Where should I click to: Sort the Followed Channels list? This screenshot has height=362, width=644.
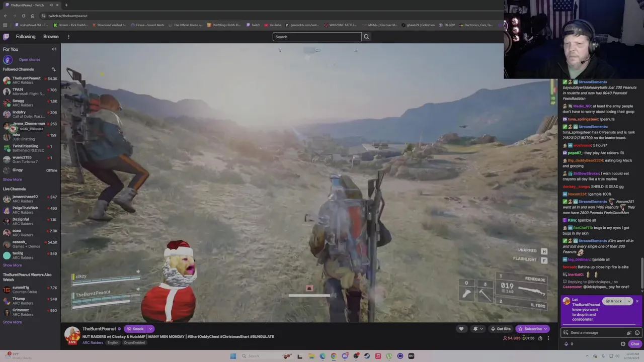[x=54, y=69]
